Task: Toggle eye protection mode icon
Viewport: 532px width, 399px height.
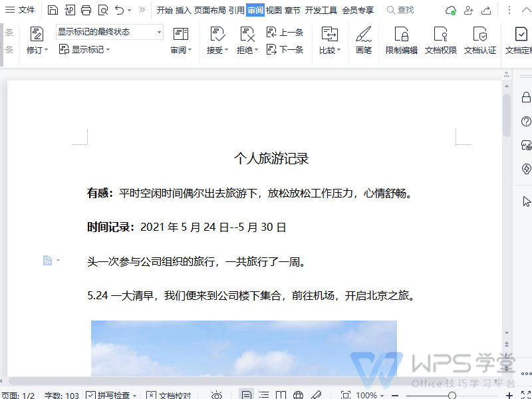Action: click(217, 395)
